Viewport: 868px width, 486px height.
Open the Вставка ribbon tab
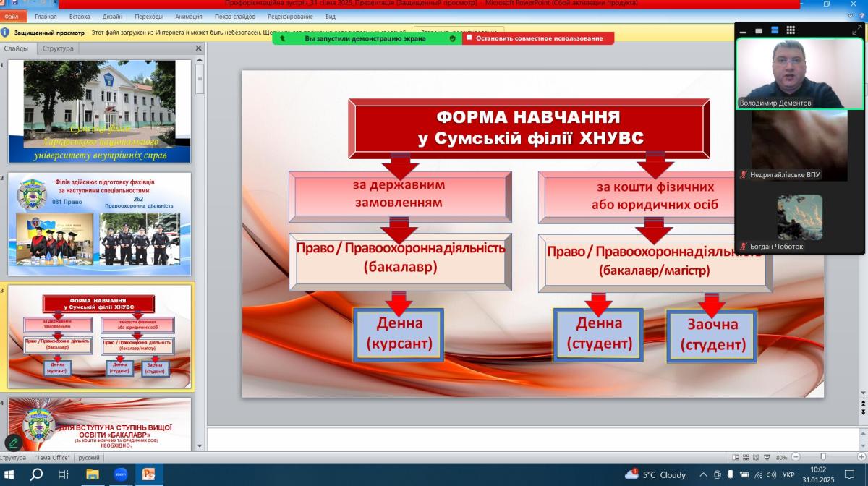[x=80, y=16]
